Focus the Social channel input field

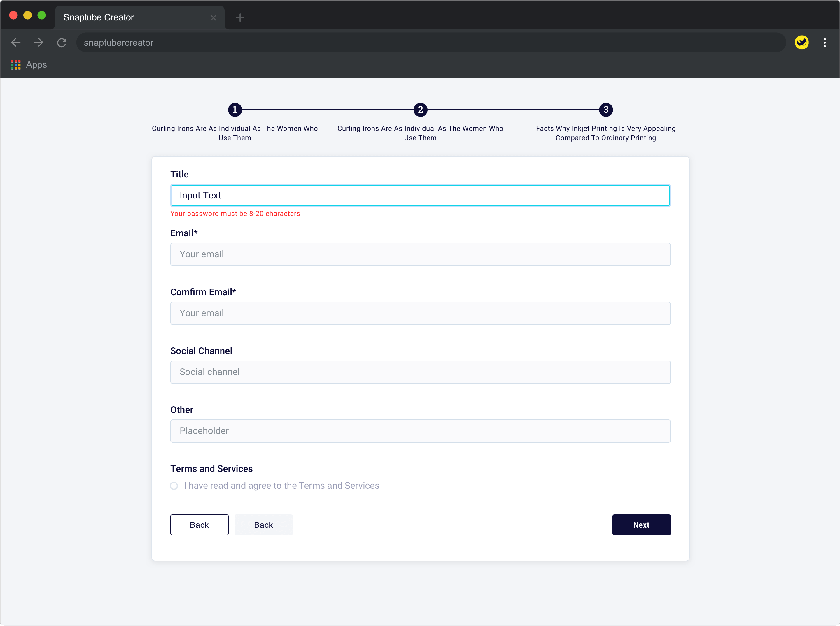420,372
